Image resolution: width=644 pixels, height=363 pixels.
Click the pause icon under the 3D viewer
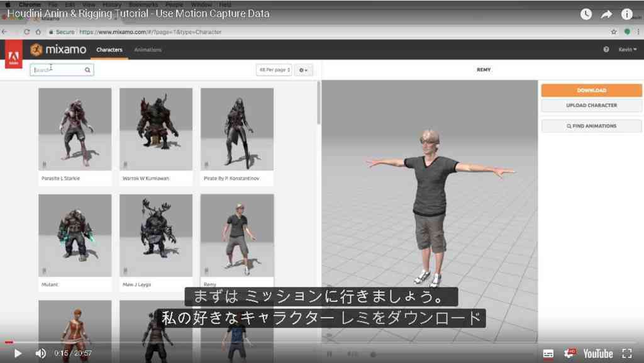330,354
